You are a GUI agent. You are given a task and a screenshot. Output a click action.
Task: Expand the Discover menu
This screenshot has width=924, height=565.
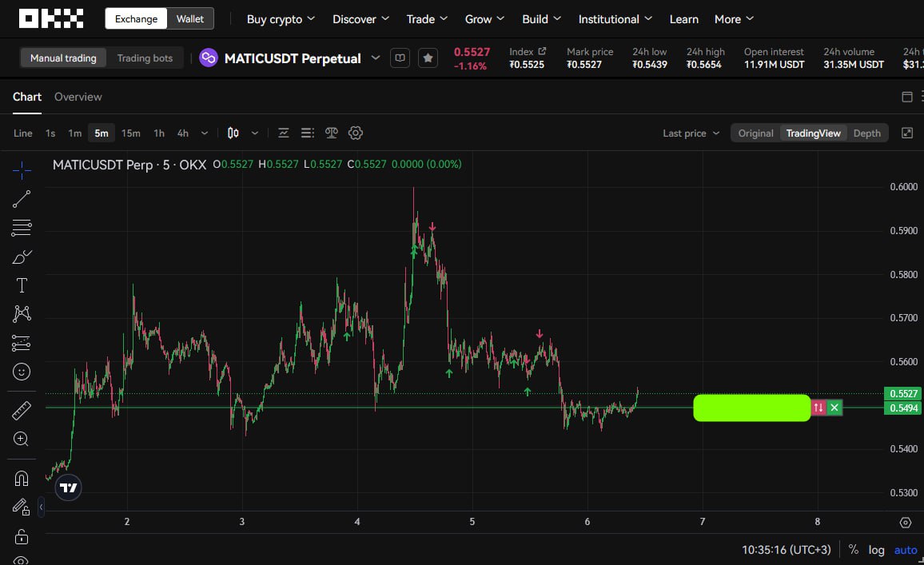pyautogui.click(x=360, y=19)
